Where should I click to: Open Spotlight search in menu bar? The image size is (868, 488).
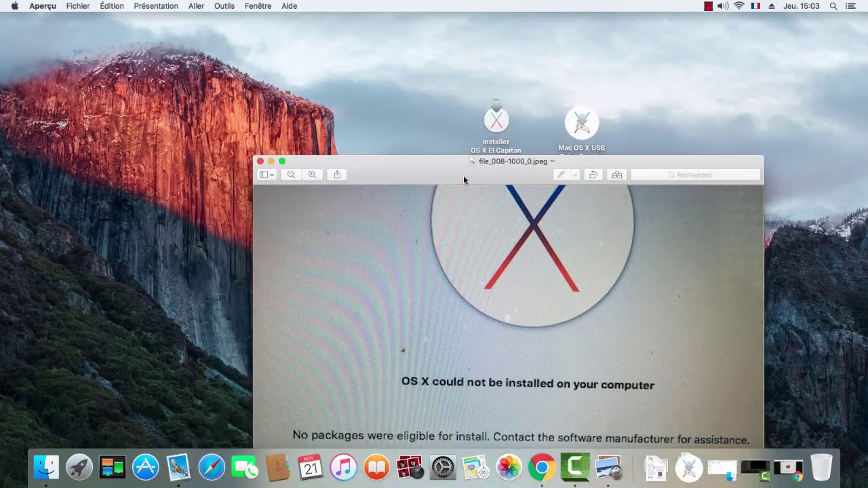coord(833,6)
